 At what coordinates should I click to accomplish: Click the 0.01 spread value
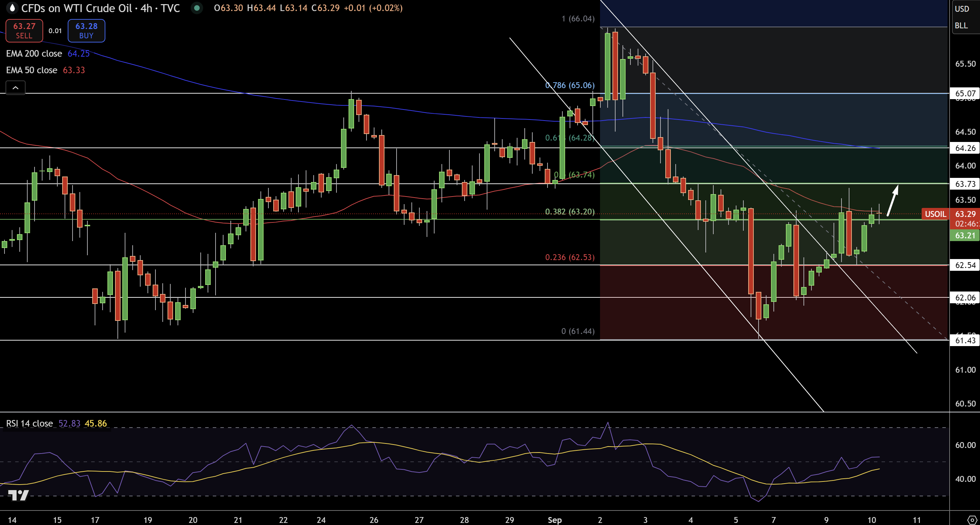coord(55,31)
